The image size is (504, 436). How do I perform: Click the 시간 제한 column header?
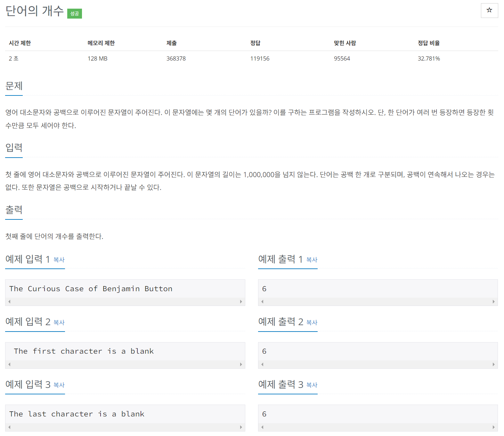click(x=20, y=43)
